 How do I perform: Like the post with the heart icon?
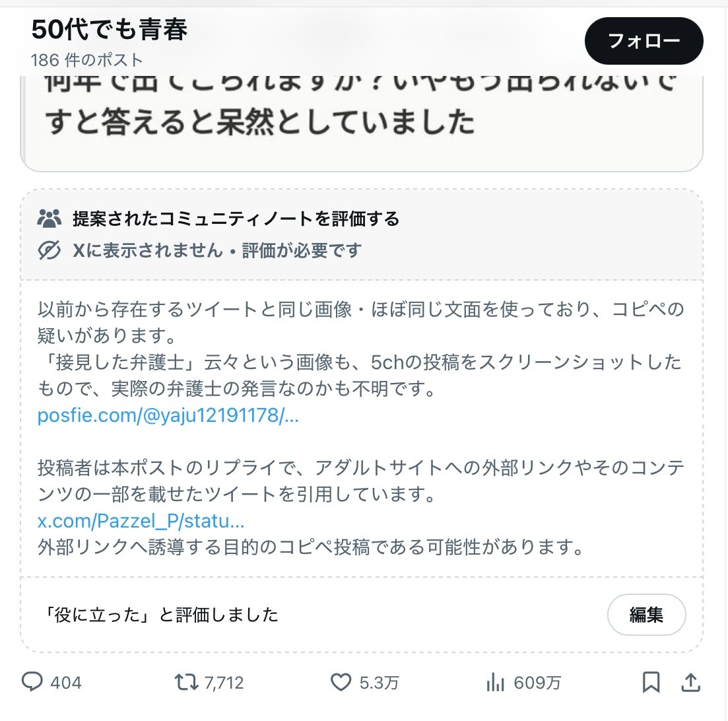click(x=341, y=682)
